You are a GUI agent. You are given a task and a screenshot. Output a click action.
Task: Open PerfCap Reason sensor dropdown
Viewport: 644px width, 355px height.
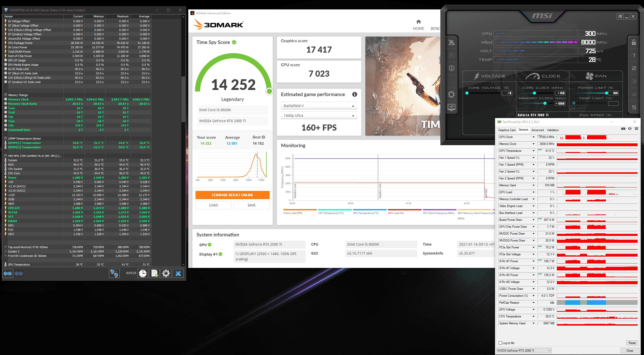[x=533, y=303]
